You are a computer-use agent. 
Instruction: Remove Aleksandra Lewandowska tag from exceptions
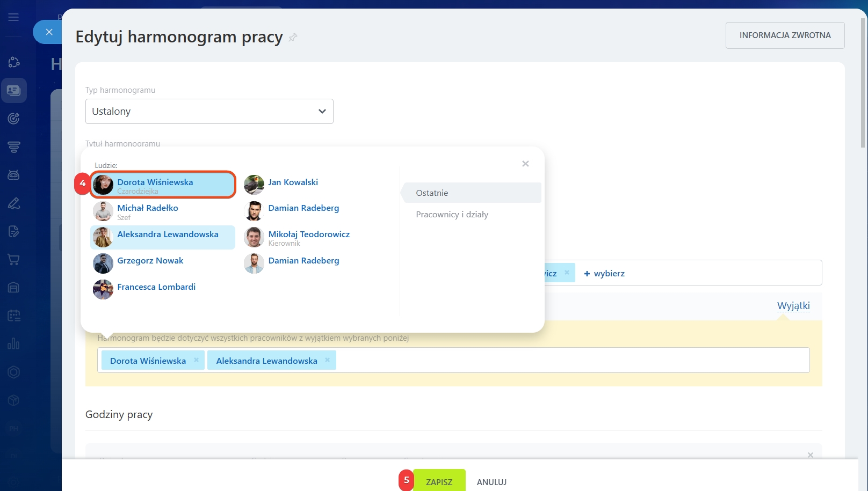(327, 360)
